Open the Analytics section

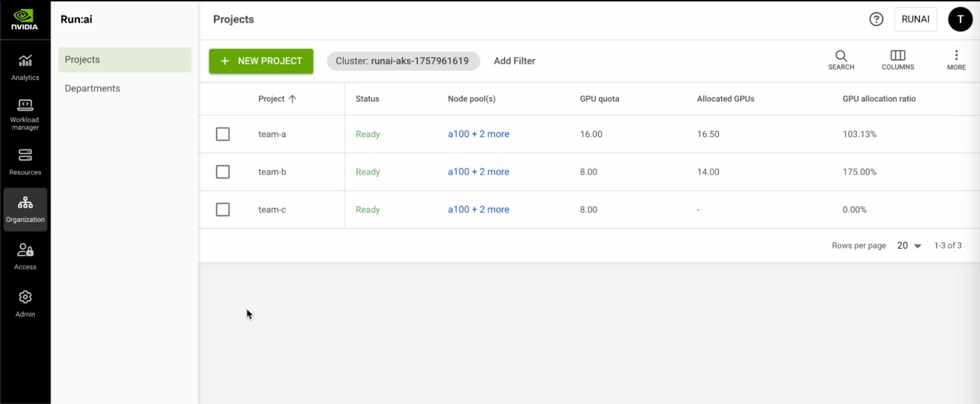pyautogui.click(x=25, y=68)
